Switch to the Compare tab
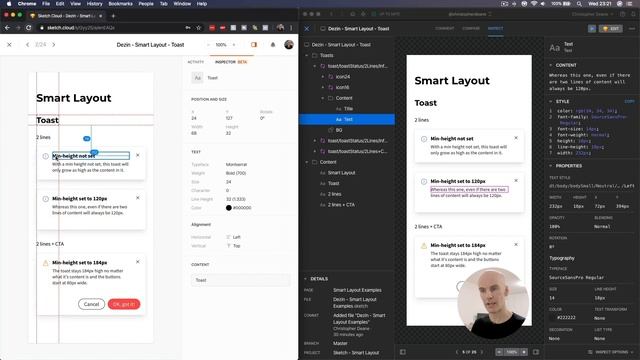This screenshot has width=640, height=360. (471, 29)
